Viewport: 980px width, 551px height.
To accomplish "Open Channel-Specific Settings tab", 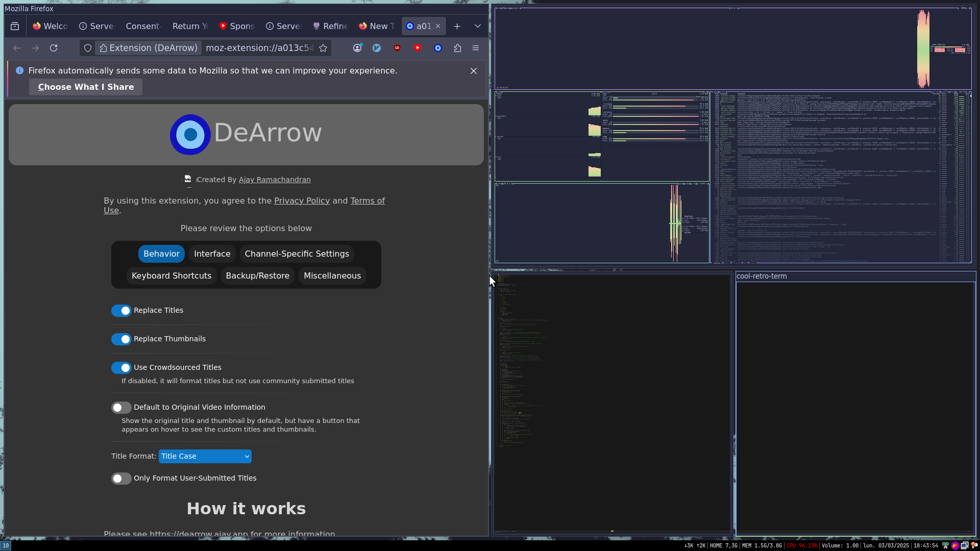I will [297, 254].
